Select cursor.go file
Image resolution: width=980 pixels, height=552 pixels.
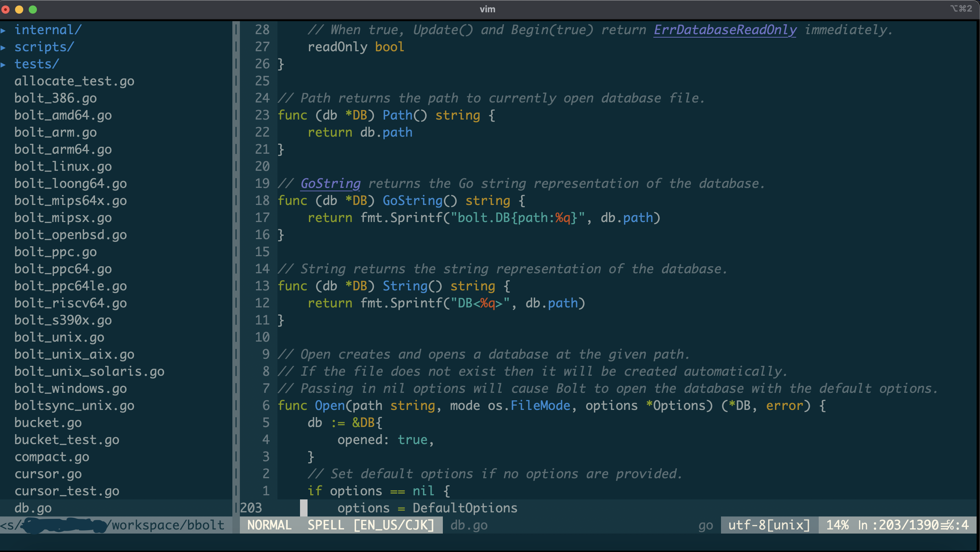click(x=48, y=474)
